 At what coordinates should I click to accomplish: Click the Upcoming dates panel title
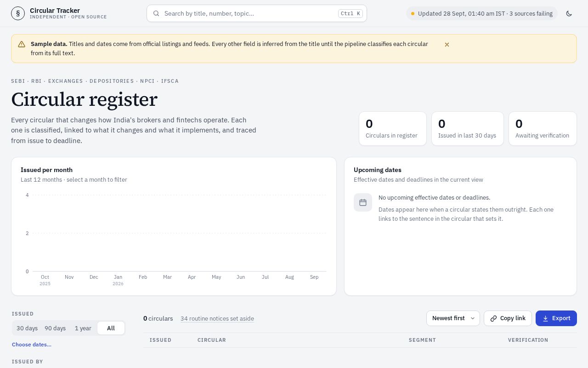[x=378, y=170]
